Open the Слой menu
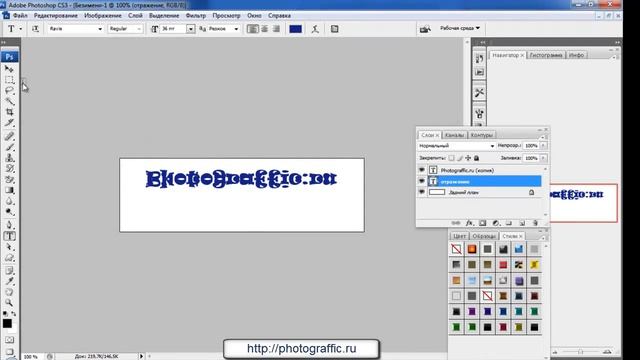 135,16
